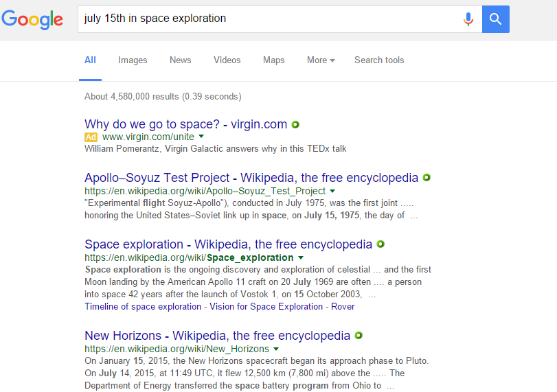Click the blue magnifier search button
The width and height of the screenshot is (557, 392).
(496, 19)
